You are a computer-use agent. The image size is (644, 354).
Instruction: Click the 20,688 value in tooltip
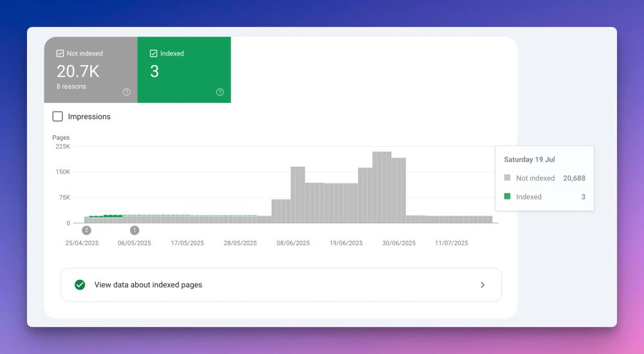[574, 178]
